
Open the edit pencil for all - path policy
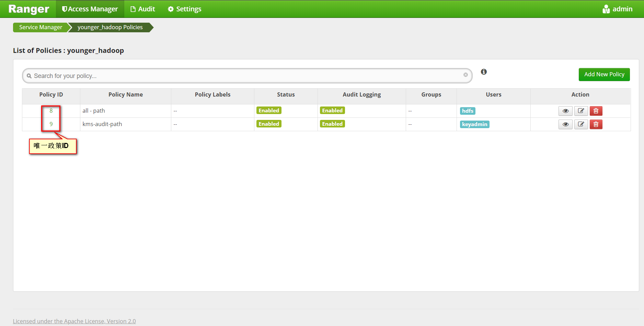point(581,111)
